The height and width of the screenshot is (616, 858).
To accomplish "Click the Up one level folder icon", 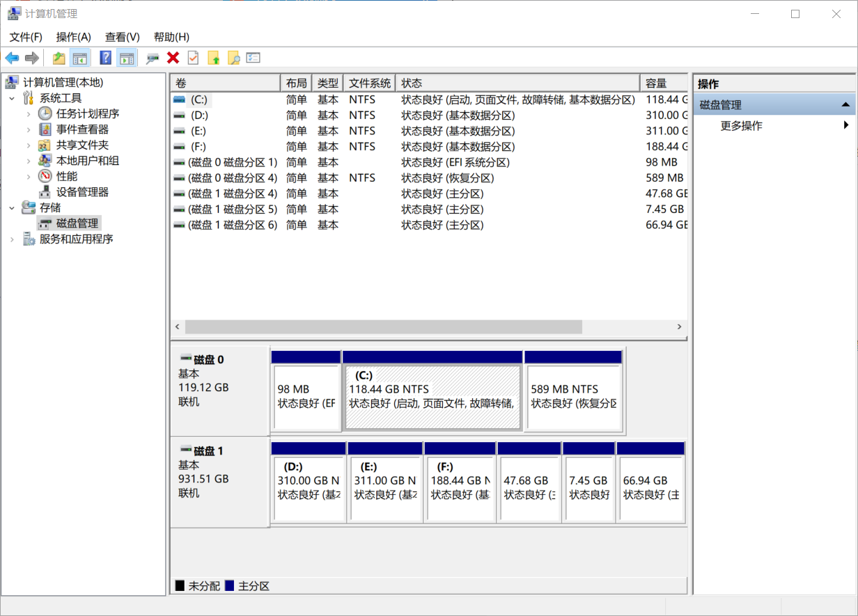I will pyautogui.click(x=59, y=58).
